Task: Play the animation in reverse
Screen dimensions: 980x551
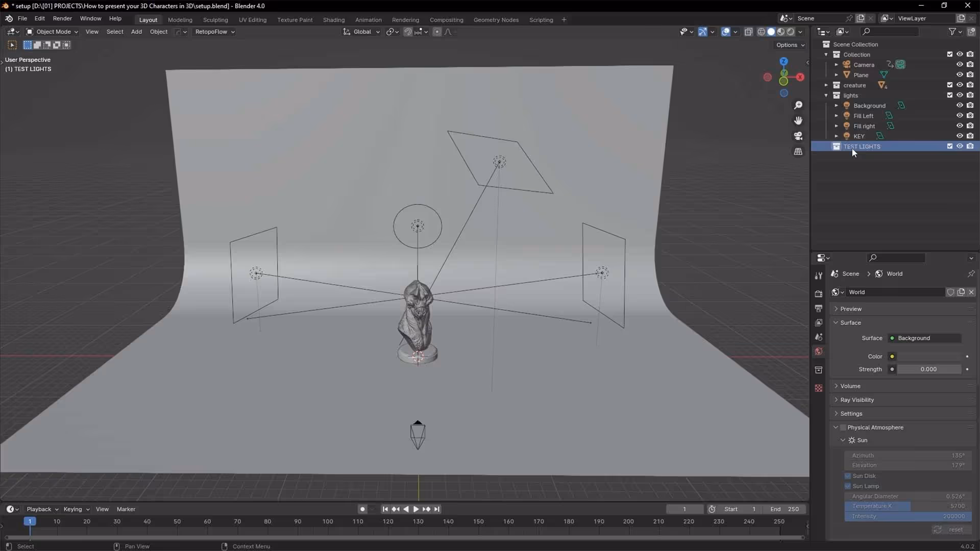Action: coord(406,509)
